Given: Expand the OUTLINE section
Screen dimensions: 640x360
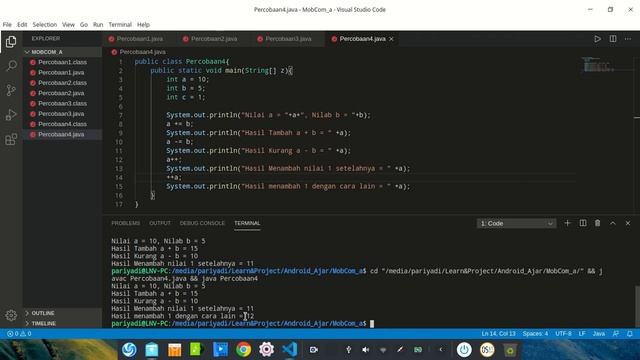Looking at the screenshot, I should 62,313.
